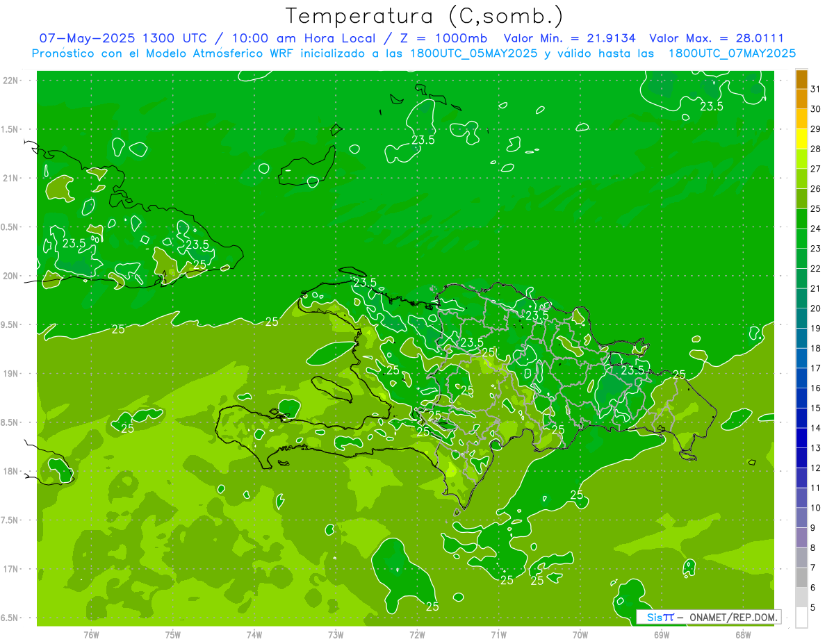The width and height of the screenshot is (834, 644).
Task: Click the 19N latitude axis label
Action: (12, 373)
